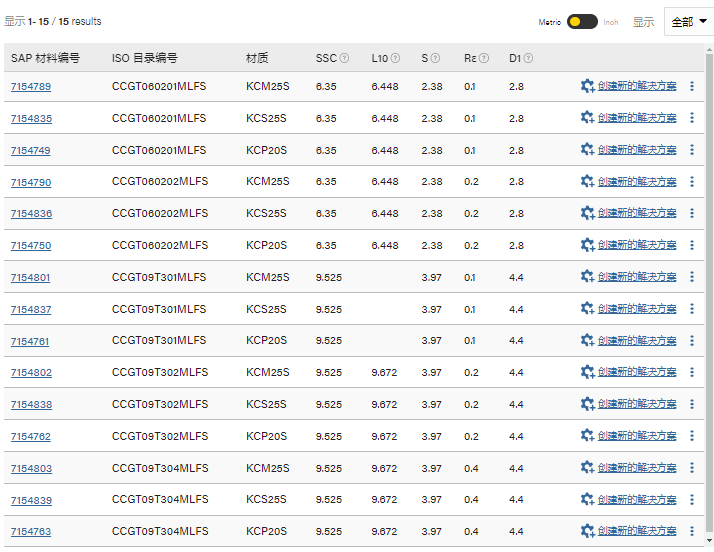
Task: Click the vertical scrollbar on the right
Action: (x=709, y=300)
